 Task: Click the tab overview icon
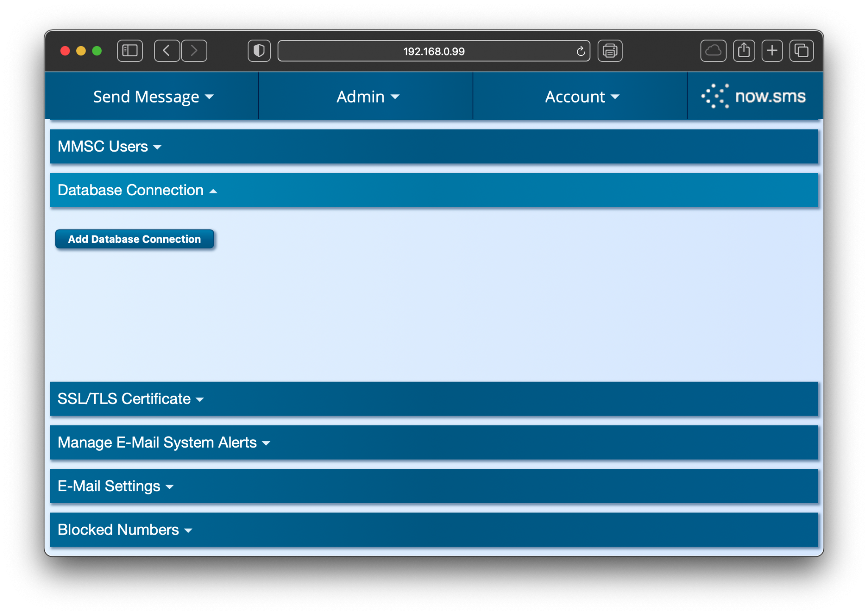point(801,51)
